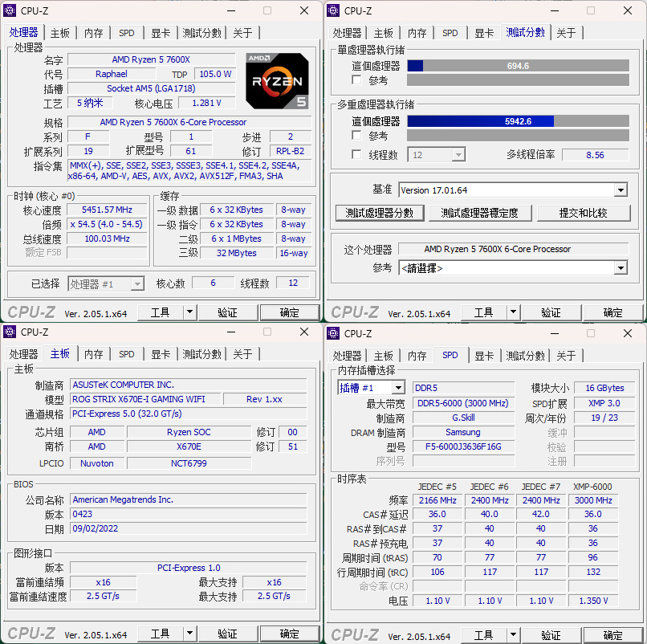
Task: Click 确定 button in mainboard window
Action: pos(290,634)
